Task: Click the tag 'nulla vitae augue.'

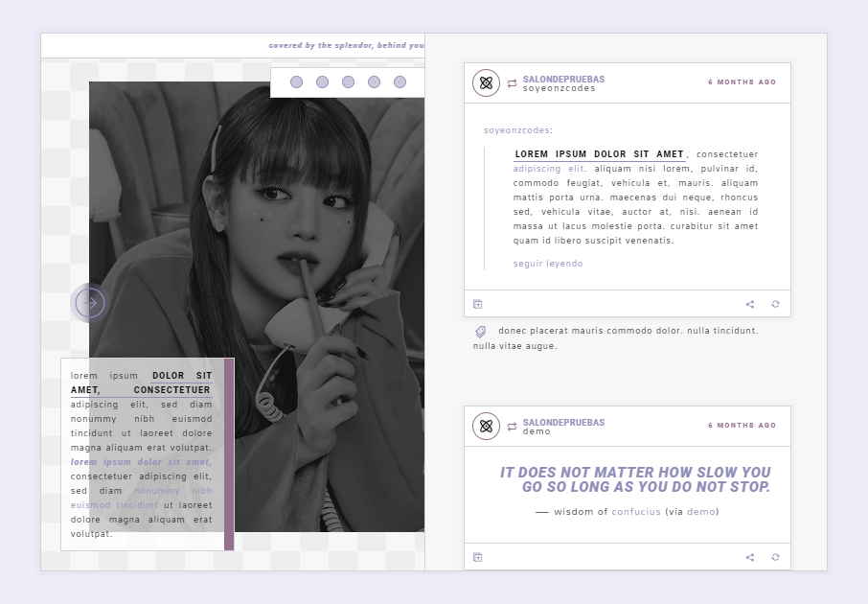Action: (514, 346)
